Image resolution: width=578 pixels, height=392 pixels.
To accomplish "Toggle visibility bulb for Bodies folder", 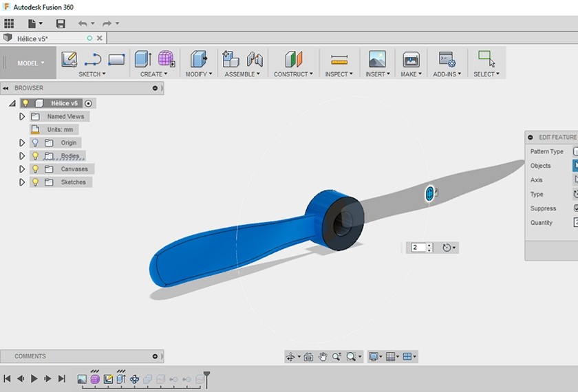I will [35, 156].
